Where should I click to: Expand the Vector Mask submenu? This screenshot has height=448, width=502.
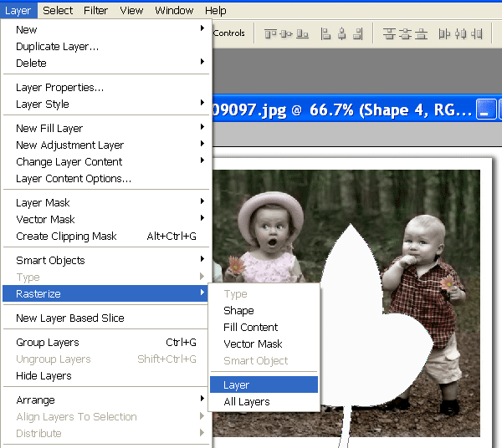(x=105, y=219)
